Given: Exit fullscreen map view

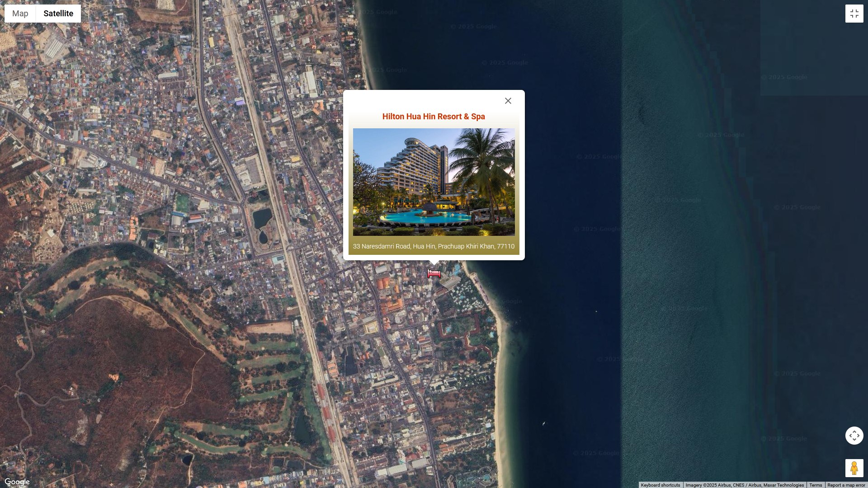Looking at the screenshot, I should click(854, 14).
